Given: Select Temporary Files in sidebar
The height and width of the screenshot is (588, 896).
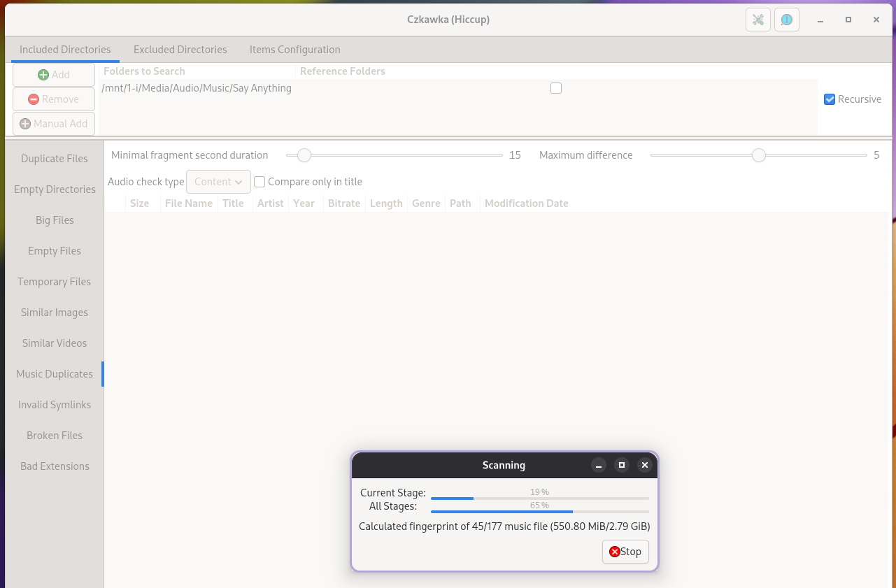Looking at the screenshot, I should click(55, 282).
